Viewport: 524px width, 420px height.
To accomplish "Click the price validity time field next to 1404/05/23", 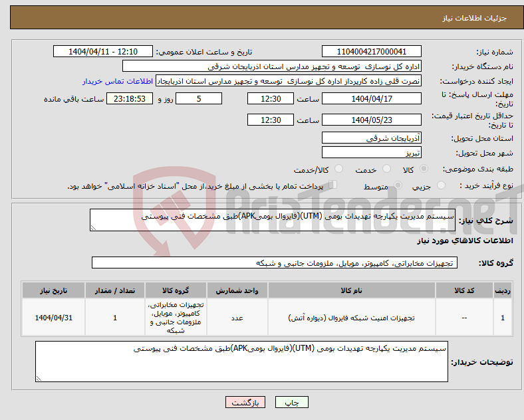I will pos(271,120).
